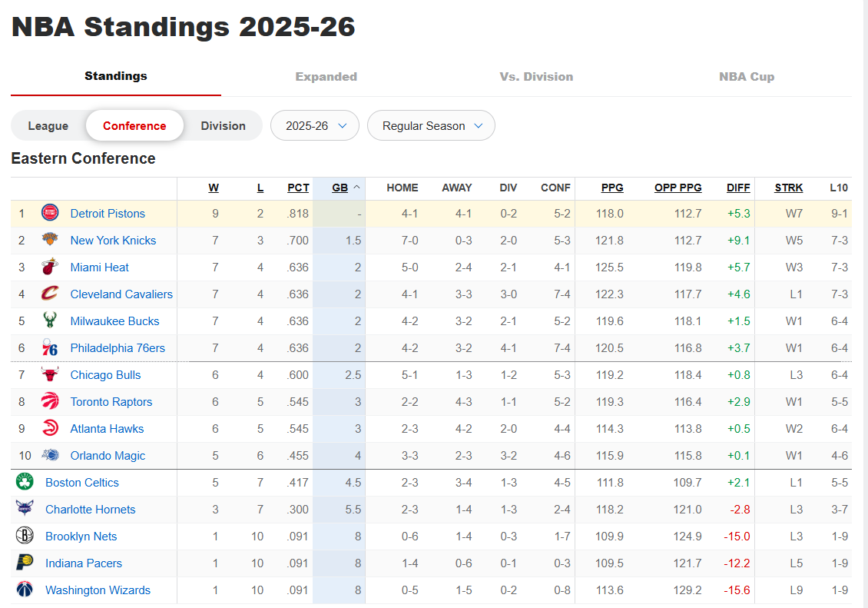Sort standings by DIFF header
868x608 pixels.
pos(738,188)
